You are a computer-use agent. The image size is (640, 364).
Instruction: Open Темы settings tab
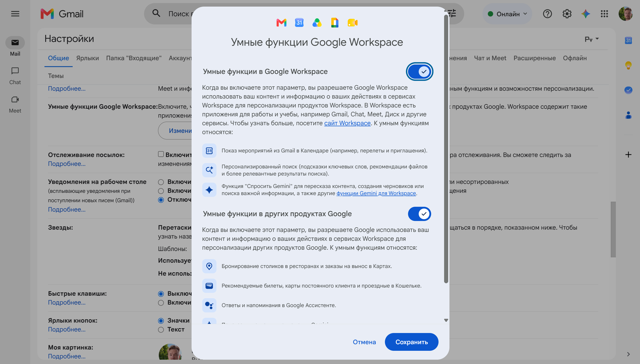pos(56,76)
